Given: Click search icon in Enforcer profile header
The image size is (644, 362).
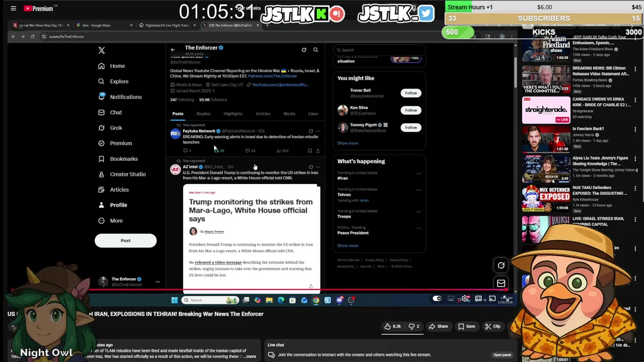Looking at the screenshot, I should pos(315,50).
